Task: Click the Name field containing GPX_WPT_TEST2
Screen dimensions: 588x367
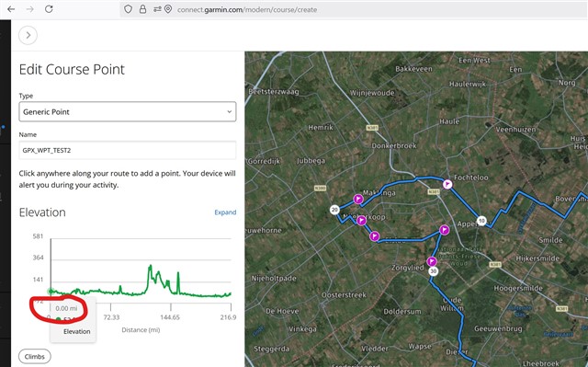Action: point(128,150)
